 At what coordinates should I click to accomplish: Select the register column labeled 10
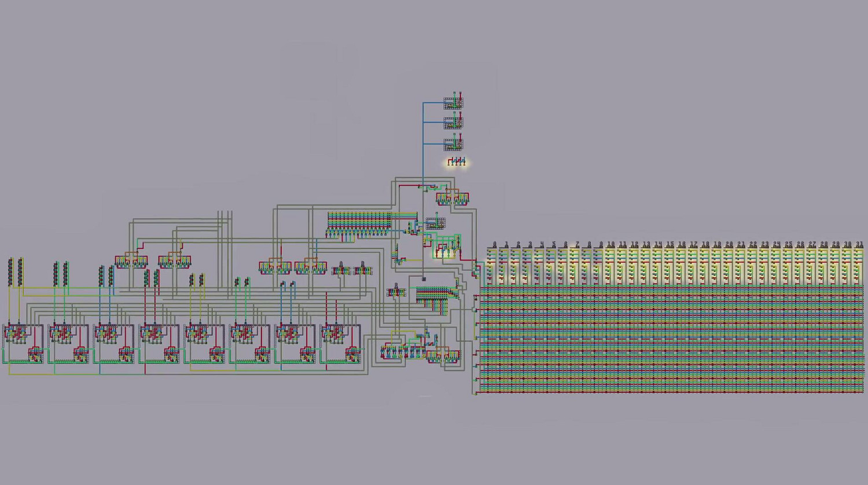(x=610, y=264)
